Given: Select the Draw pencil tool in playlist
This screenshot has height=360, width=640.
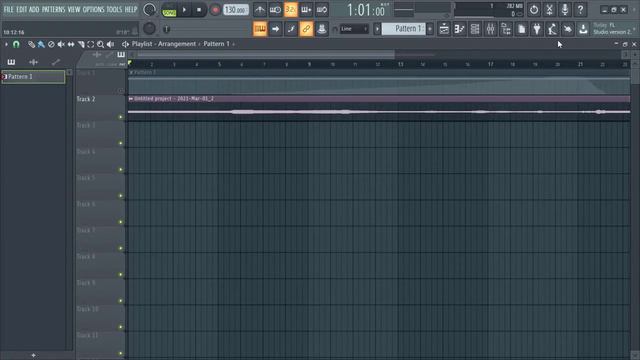Looking at the screenshot, I should pyautogui.click(x=31, y=44).
